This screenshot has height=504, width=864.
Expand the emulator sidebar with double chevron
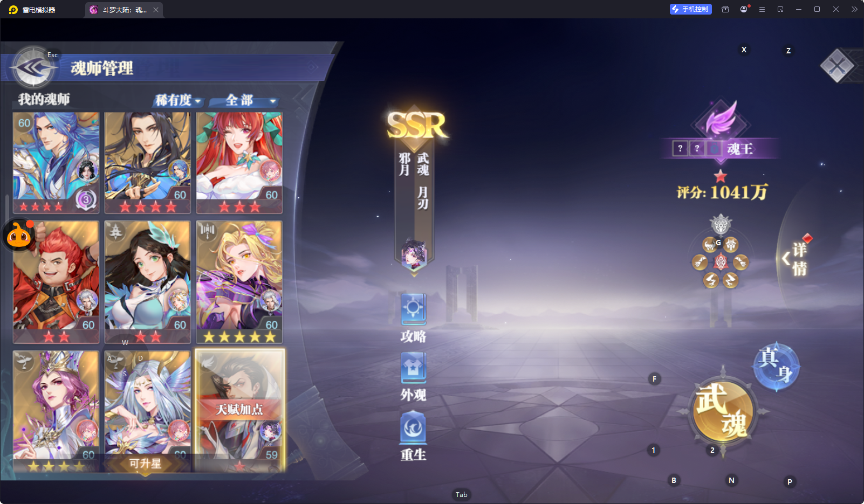(854, 9)
